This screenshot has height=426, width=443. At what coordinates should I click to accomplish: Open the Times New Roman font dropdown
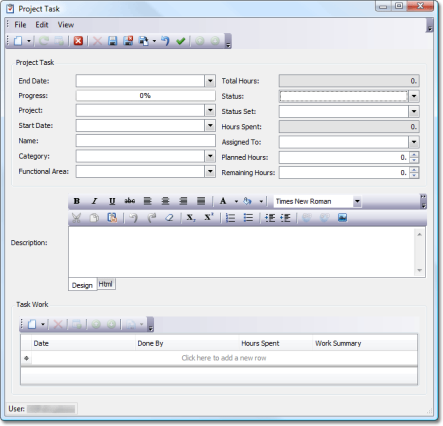(357, 201)
